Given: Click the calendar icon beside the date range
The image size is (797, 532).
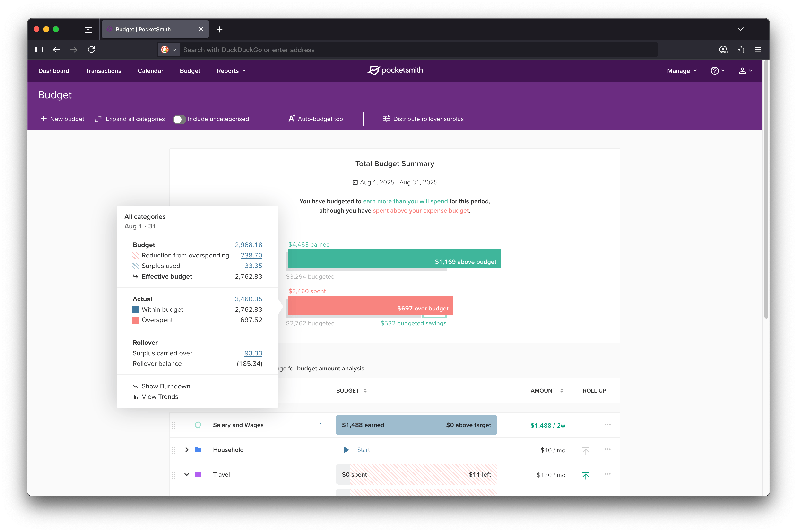Looking at the screenshot, I should 355,182.
